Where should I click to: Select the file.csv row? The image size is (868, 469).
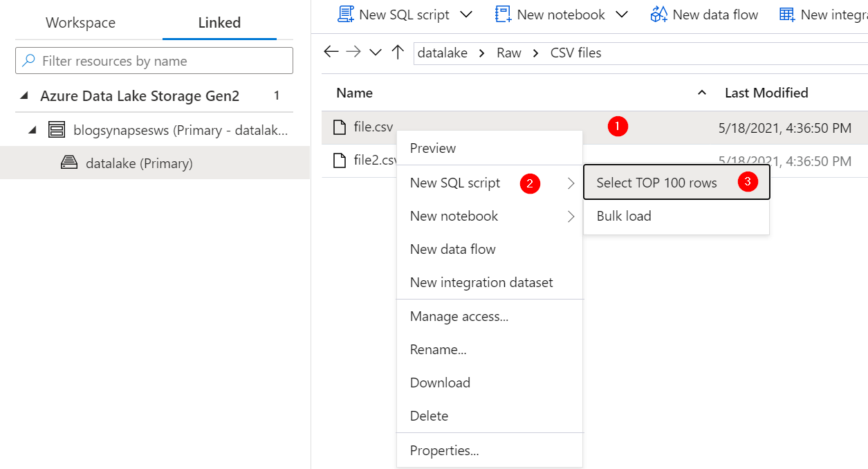tap(595, 127)
